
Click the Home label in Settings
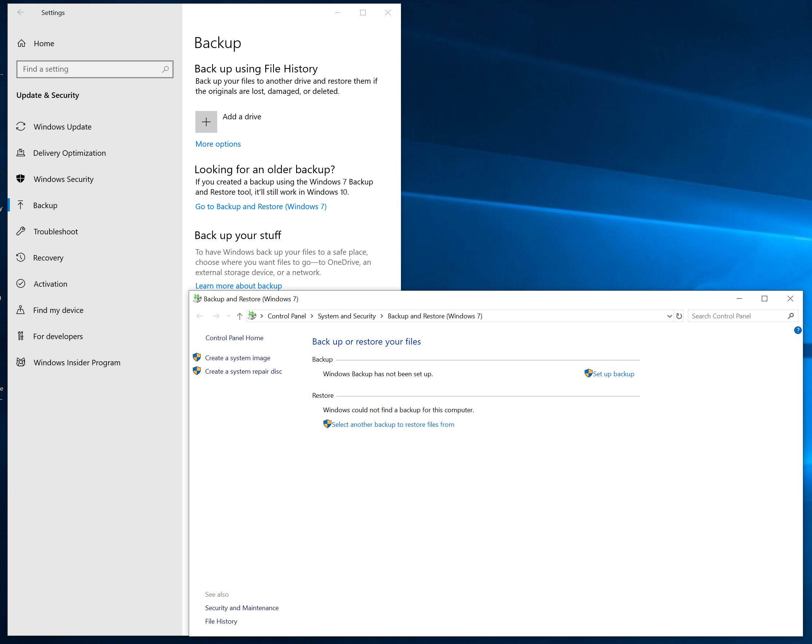pyautogui.click(x=44, y=43)
